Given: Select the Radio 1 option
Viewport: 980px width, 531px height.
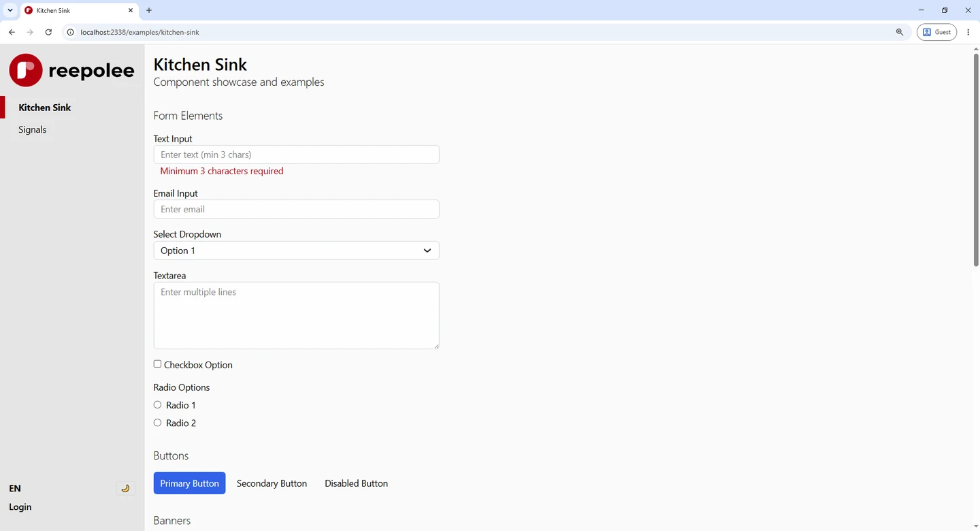Looking at the screenshot, I should click(x=157, y=405).
